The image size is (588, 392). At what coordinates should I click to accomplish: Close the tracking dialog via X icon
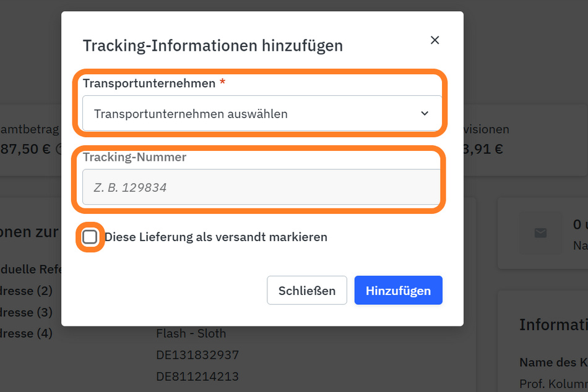(x=435, y=40)
